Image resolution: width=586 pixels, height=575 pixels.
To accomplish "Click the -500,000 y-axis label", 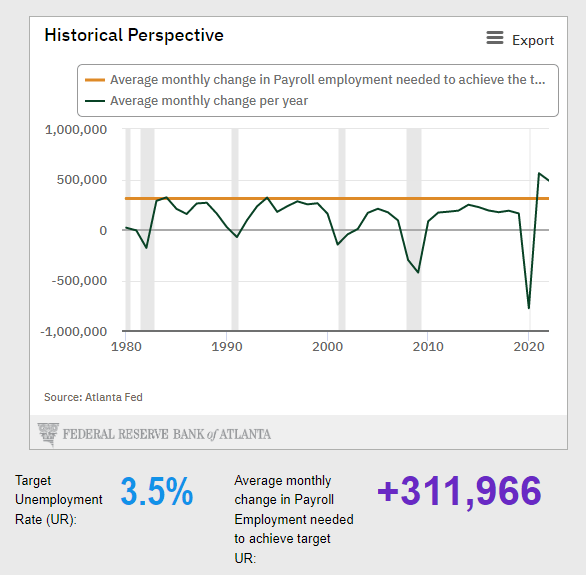I will pos(79,281).
